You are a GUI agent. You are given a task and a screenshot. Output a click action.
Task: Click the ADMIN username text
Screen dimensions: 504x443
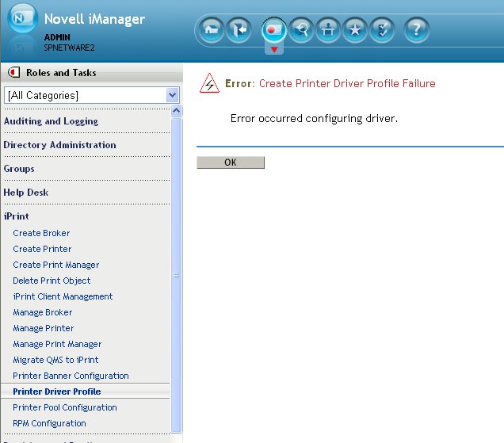coord(57,37)
